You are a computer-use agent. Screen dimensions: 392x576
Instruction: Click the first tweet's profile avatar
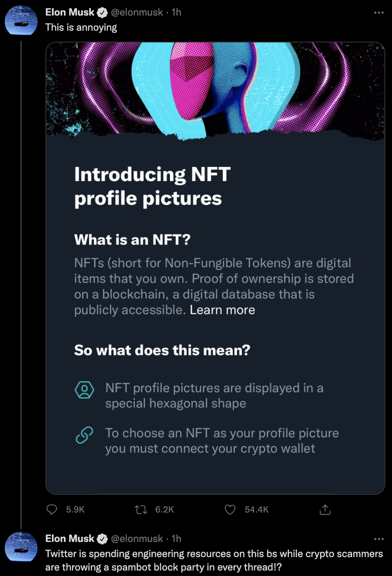(x=21, y=20)
